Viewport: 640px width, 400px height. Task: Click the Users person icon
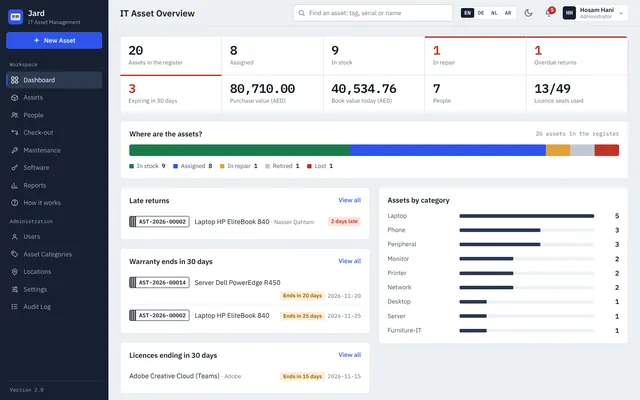click(x=15, y=237)
